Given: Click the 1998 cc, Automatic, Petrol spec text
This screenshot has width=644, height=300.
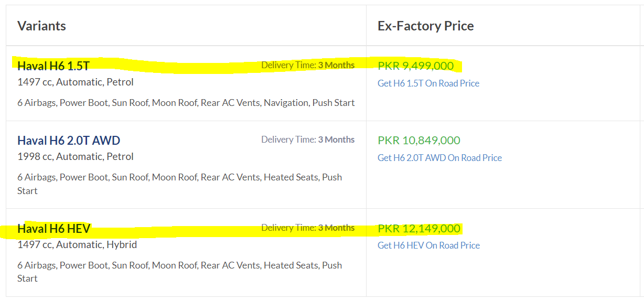Looking at the screenshot, I should [x=76, y=157].
